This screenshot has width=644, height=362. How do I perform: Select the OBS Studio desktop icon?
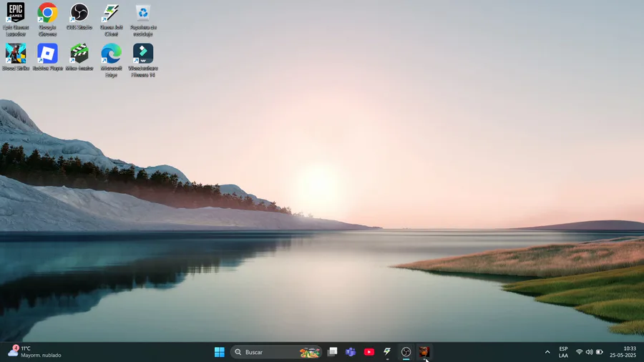tap(79, 16)
